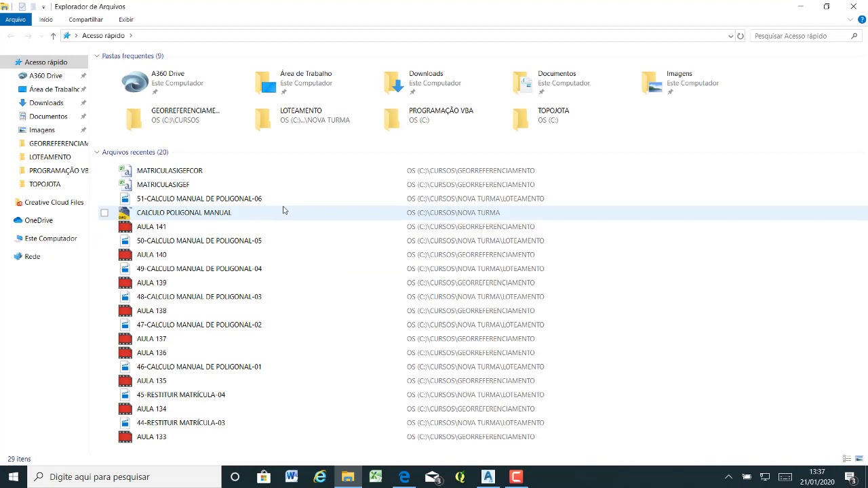Open Excel from the taskbar
The width and height of the screenshot is (868, 488).
point(376,476)
